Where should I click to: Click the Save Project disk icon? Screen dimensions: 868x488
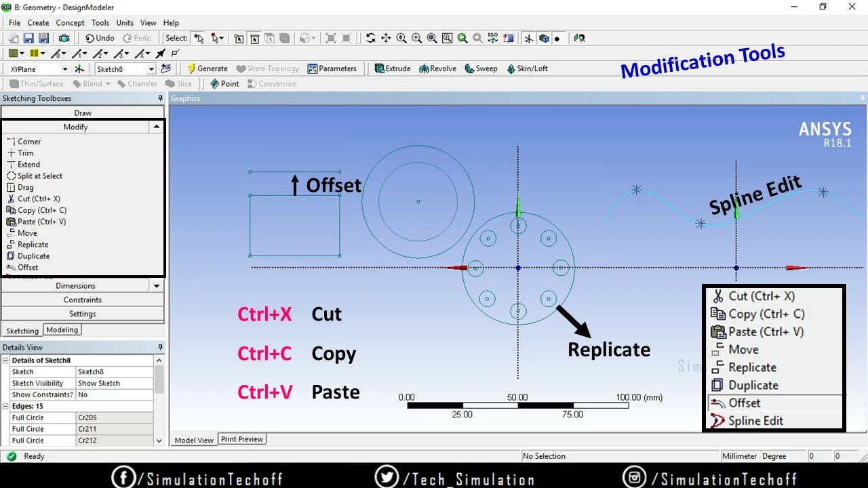28,39
